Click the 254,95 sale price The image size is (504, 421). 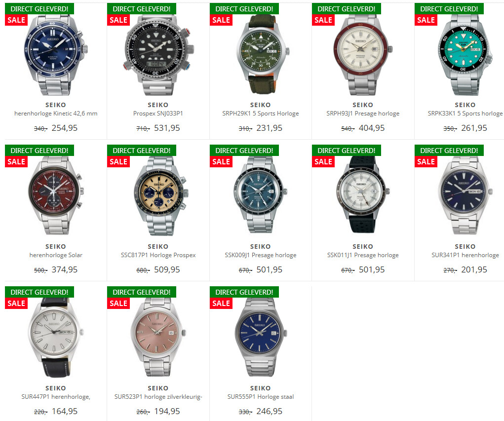(x=64, y=128)
